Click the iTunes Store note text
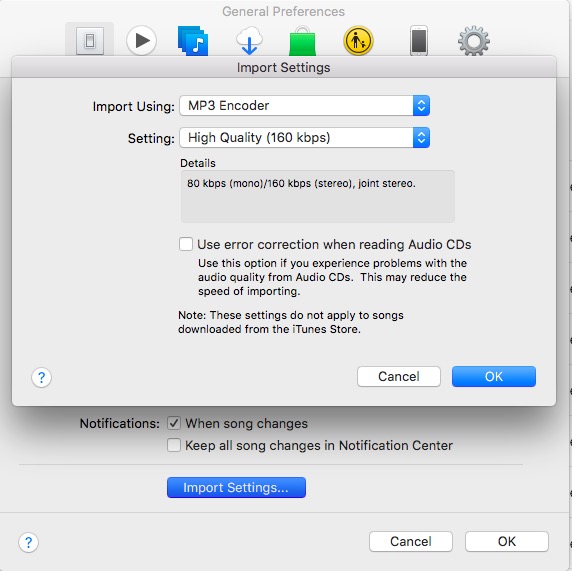Screen dimensions: 572x571 291,322
